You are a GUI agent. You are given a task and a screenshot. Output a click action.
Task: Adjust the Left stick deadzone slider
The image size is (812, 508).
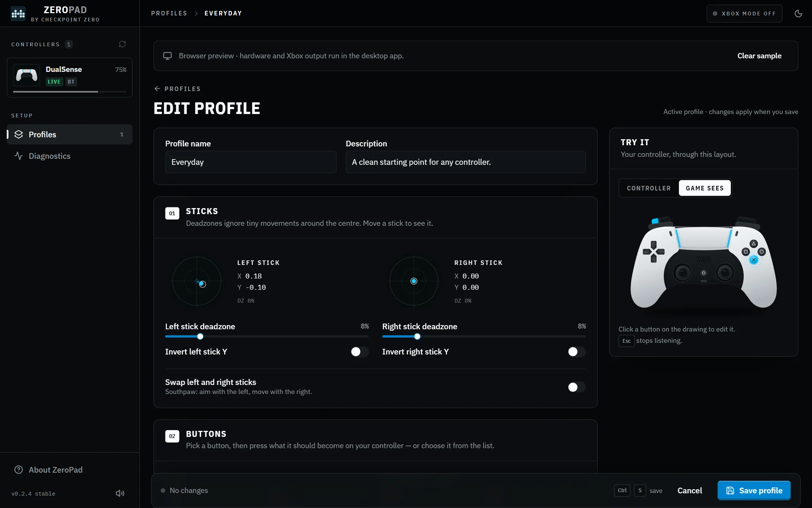point(267,336)
